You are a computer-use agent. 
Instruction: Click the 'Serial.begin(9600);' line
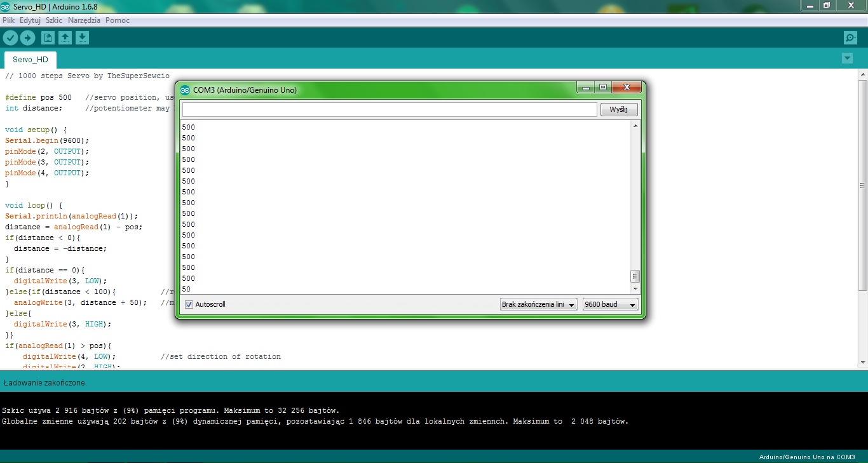coord(47,140)
